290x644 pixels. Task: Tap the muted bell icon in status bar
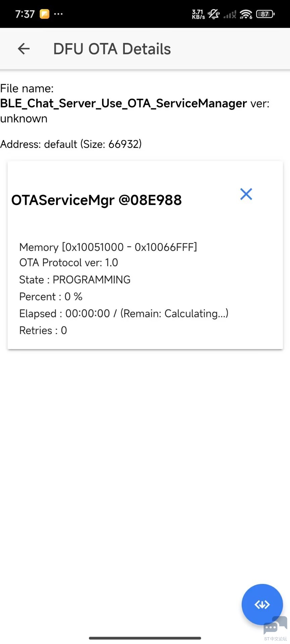214,14
